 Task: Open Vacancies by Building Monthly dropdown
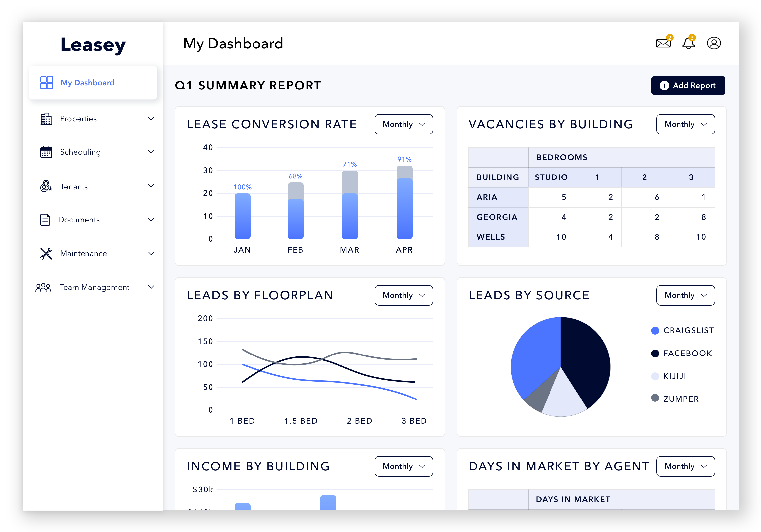click(x=685, y=124)
